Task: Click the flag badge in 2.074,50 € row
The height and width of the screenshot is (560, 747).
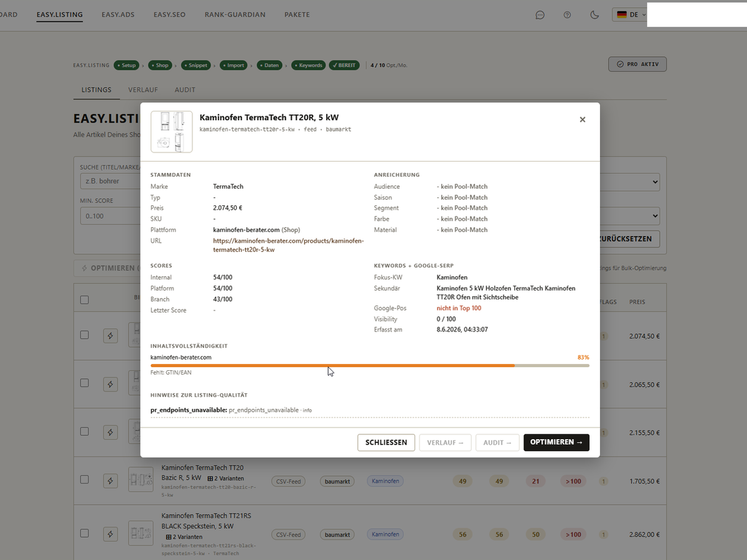Action: (603, 336)
